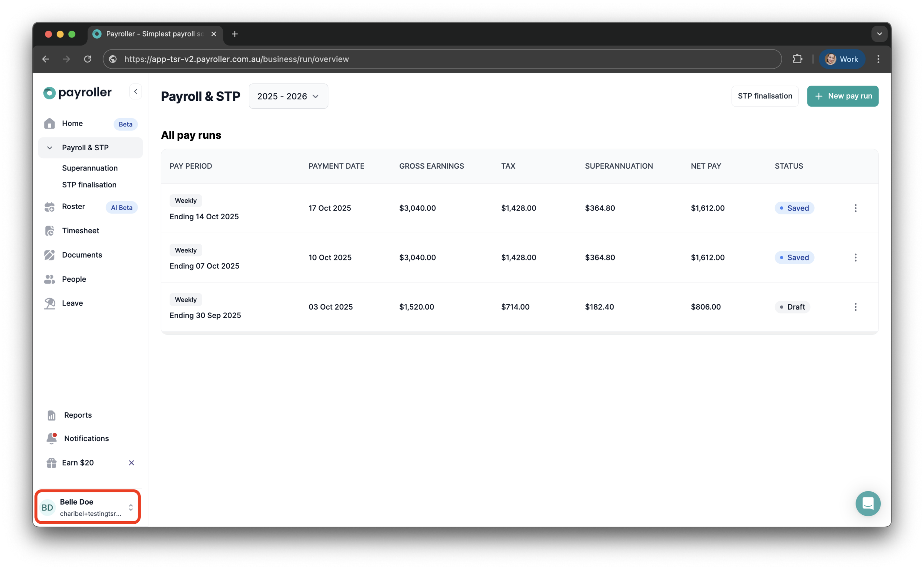Open the Notifications bell icon

point(51,439)
